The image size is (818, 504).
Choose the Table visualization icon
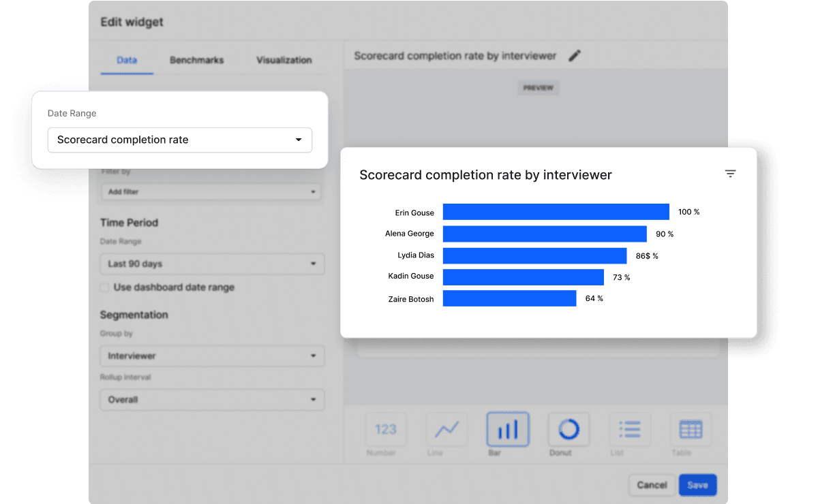690,429
